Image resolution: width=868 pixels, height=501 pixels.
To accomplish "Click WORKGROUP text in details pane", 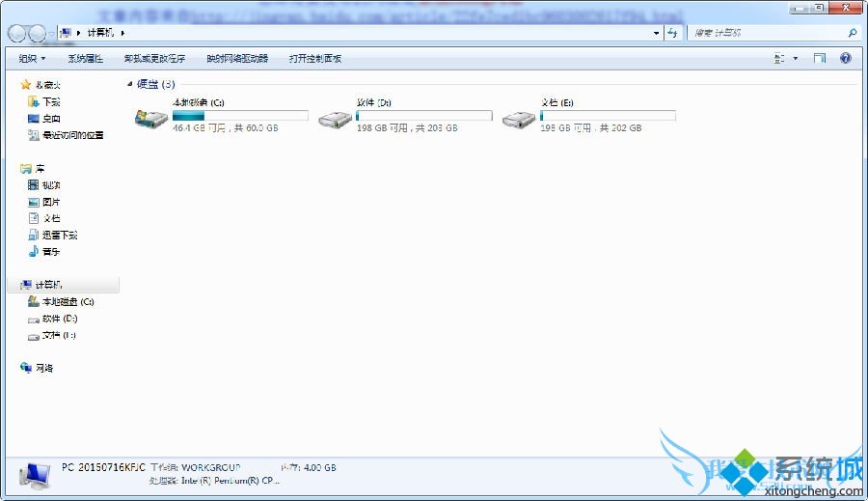I will (211, 467).
